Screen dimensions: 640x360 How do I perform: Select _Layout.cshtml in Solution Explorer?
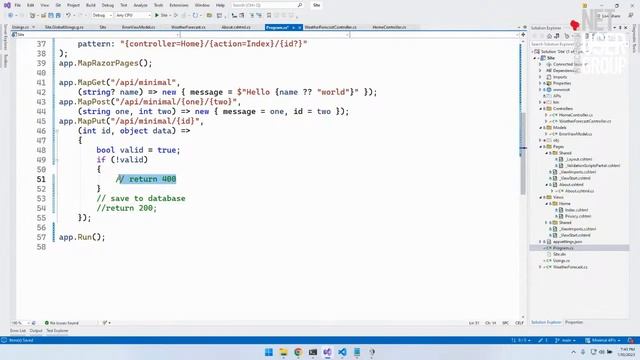pyautogui.click(x=579, y=159)
